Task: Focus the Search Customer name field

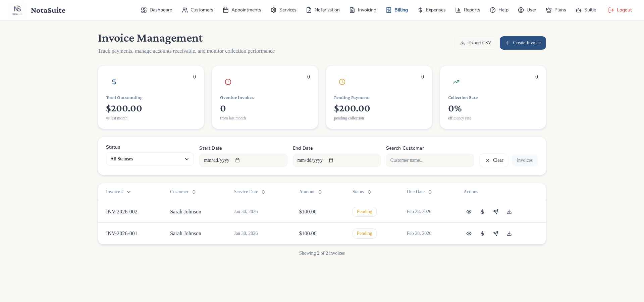Action: pos(430,160)
